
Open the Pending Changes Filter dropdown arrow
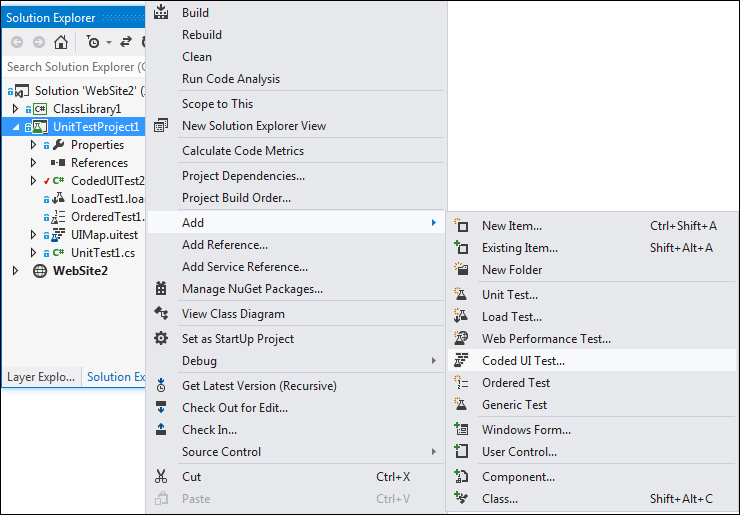pyautogui.click(x=109, y=42)
